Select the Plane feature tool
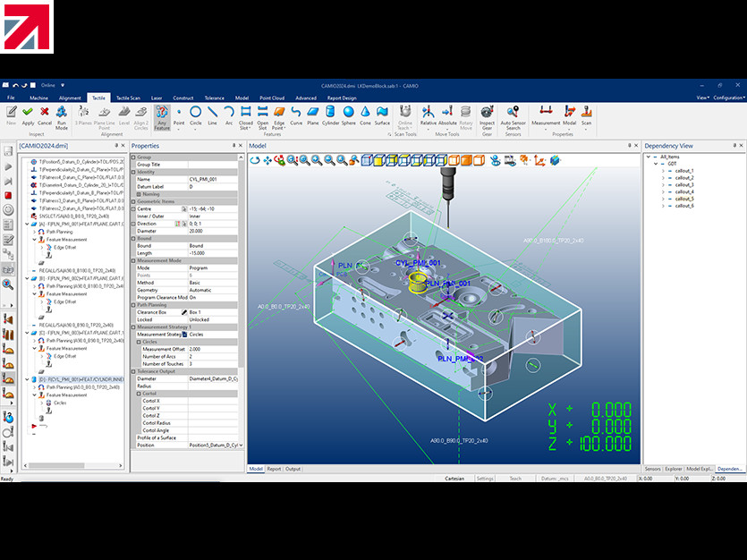Screen dimensions: 747x560 313,115
